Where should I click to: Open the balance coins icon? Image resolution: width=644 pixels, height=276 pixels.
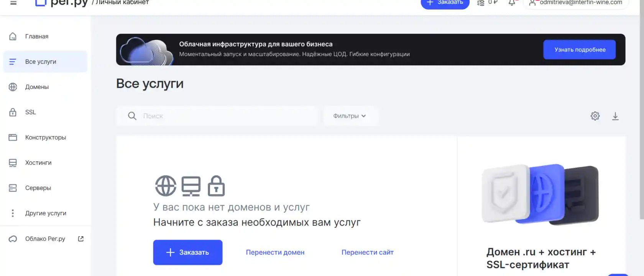click(x=481, y=2)
